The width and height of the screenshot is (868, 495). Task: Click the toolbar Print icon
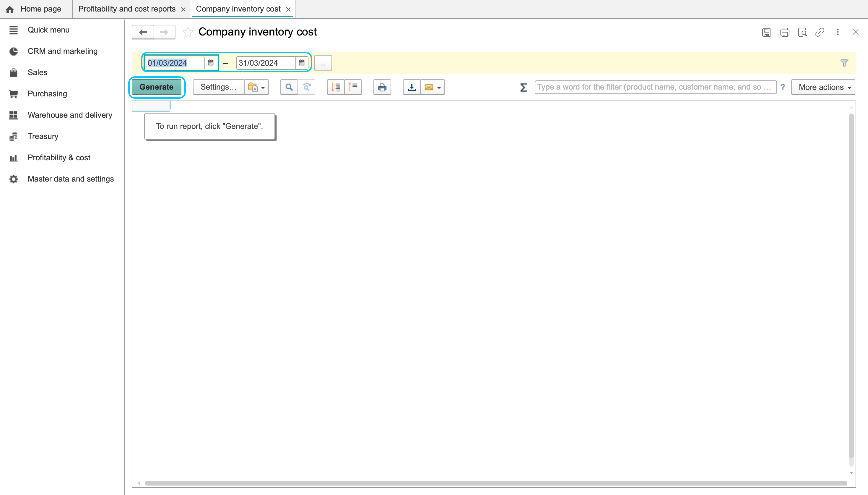[x=382, y=87]
